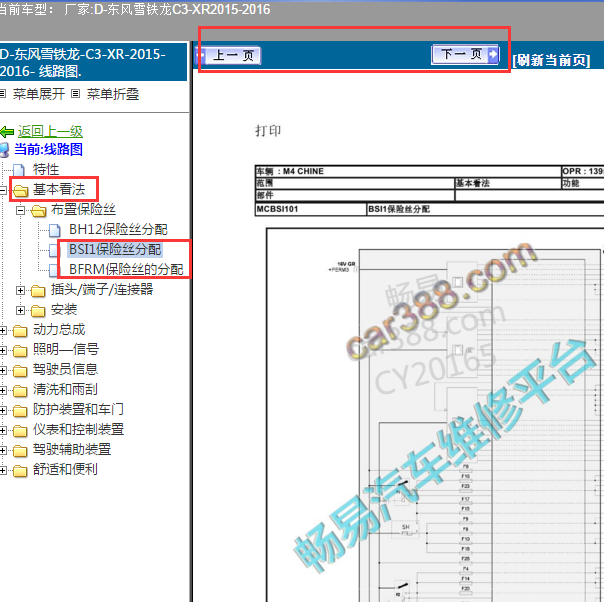Image resolution: width=604 pixels, height=602 pixels.
Task: Open BH12保险丝分配 diagram
Action: [118, 229]
